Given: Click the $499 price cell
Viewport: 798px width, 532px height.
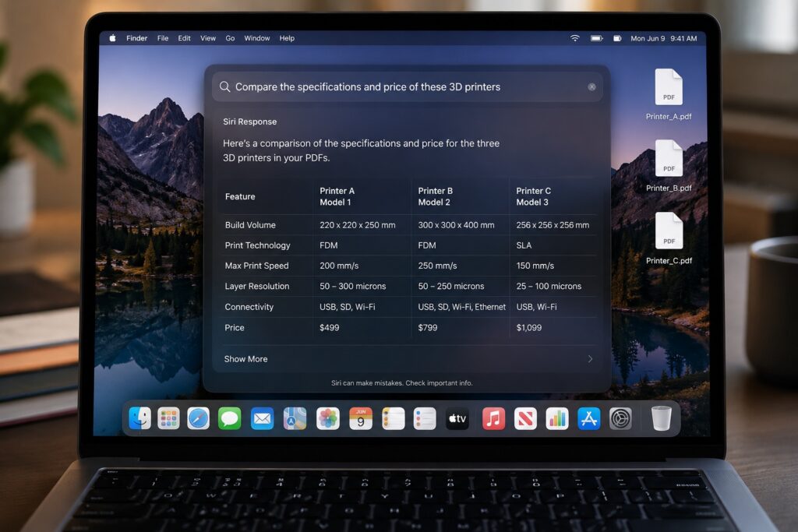Looking at the screenshot, I should [330, 328].
